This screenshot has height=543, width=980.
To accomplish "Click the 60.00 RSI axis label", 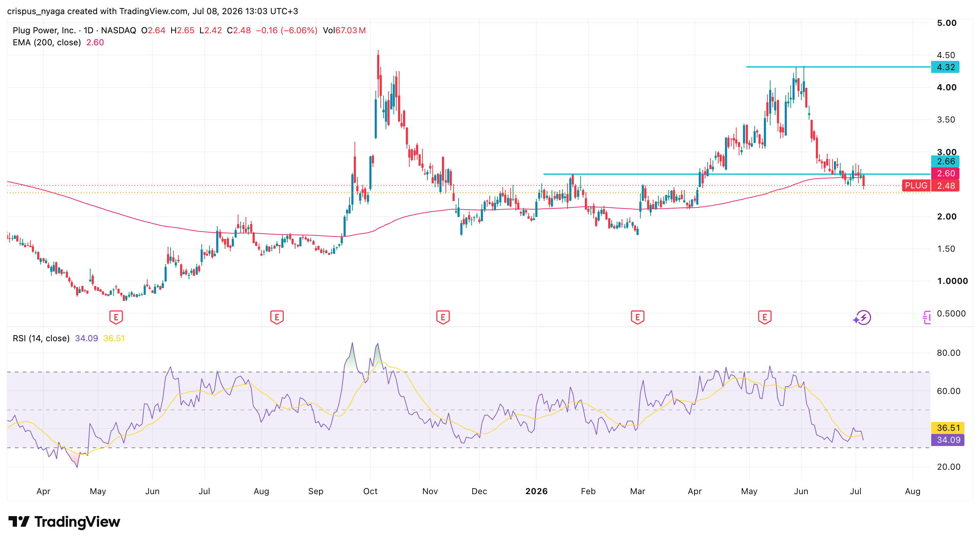I will tap(949, 391).
